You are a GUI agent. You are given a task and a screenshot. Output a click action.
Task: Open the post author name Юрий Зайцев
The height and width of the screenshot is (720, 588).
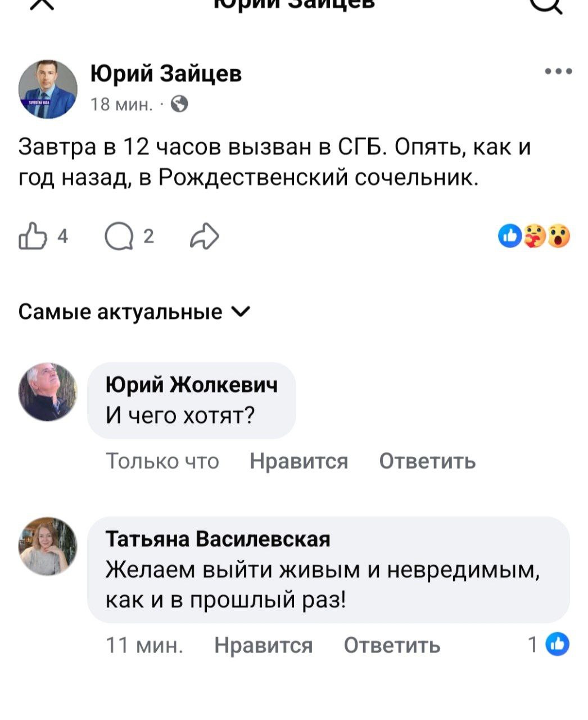click(166, 74)
